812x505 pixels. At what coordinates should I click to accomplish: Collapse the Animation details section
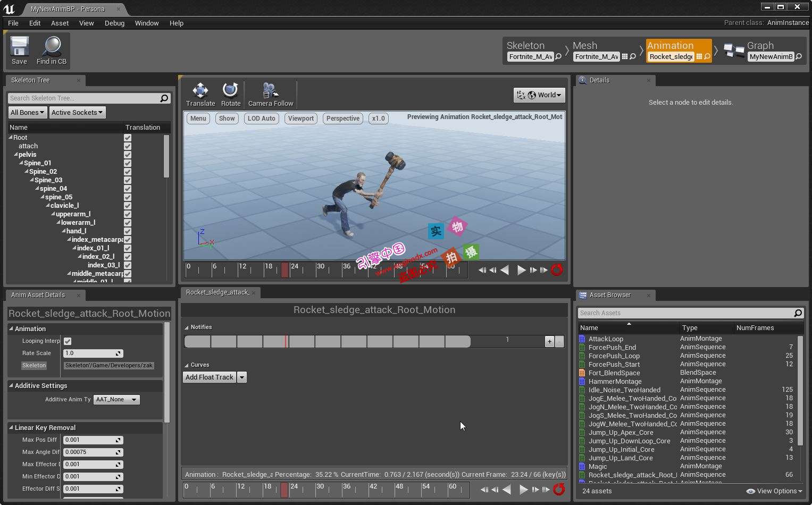coord(11,329)
